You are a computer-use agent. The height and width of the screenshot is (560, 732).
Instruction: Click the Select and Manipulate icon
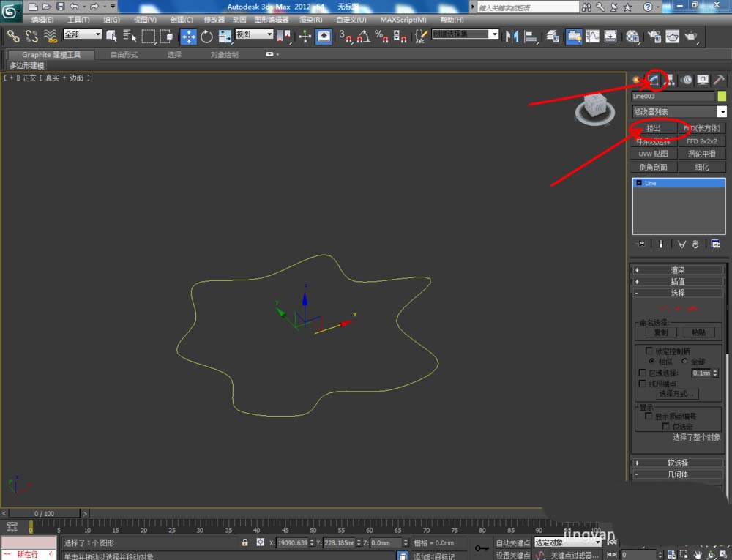[x=305, y=37]
